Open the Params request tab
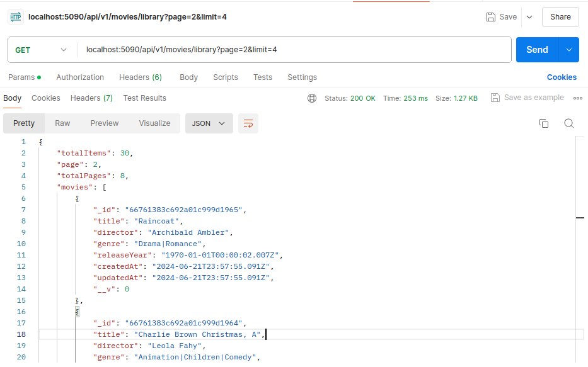Viewport: 588px width, 367px height. [x=25, y=77]
